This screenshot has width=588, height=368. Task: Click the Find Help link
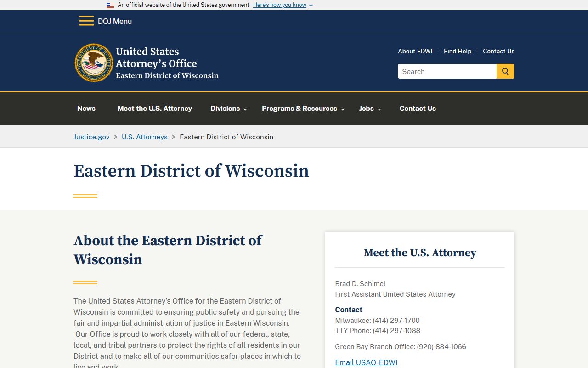(x=458, y=51)
